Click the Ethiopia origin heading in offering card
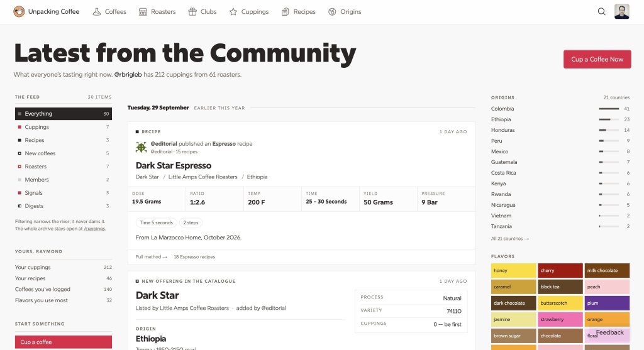644x350 pixels. point(151,339)
